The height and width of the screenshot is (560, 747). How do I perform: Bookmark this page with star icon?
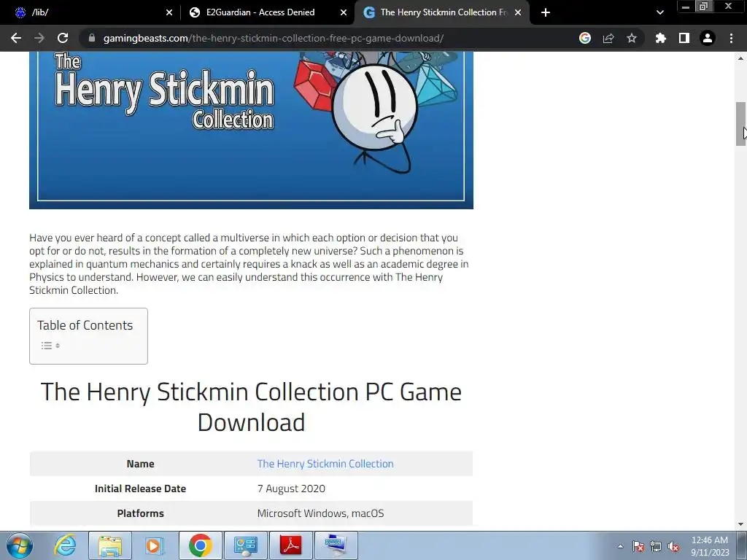coord(632,38)
